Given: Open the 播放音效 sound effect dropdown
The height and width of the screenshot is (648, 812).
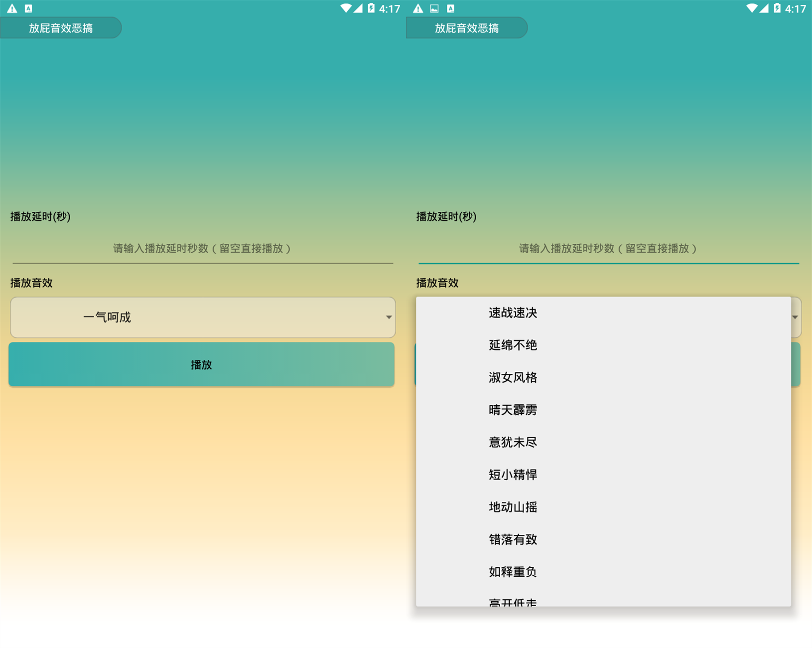Looking at the screenshot, I should pos(202,317).
